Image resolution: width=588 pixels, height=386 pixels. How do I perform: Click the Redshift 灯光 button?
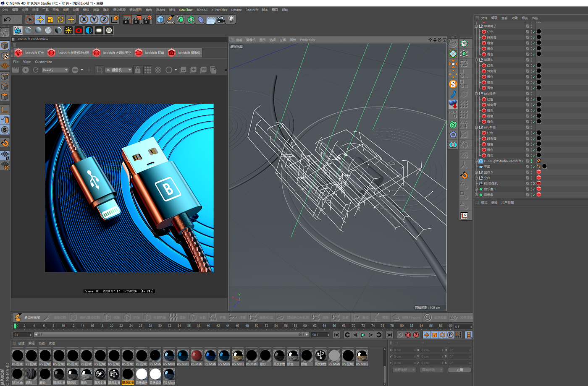pos(29,53)
